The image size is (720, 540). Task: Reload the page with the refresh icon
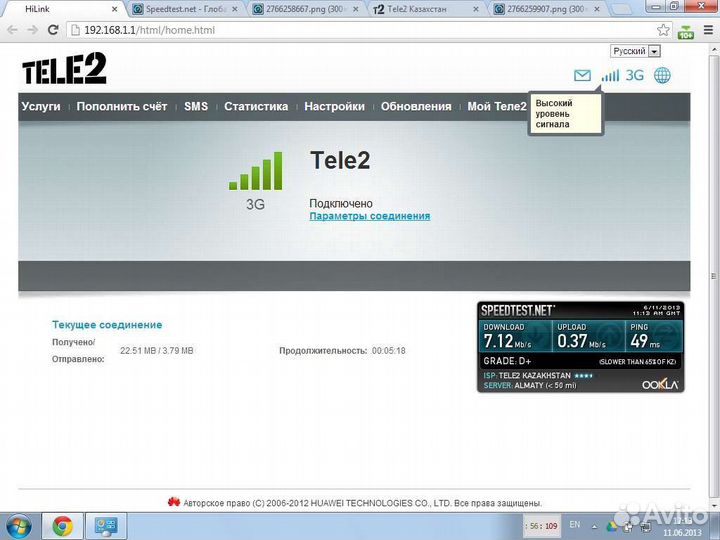coord(53,30)
